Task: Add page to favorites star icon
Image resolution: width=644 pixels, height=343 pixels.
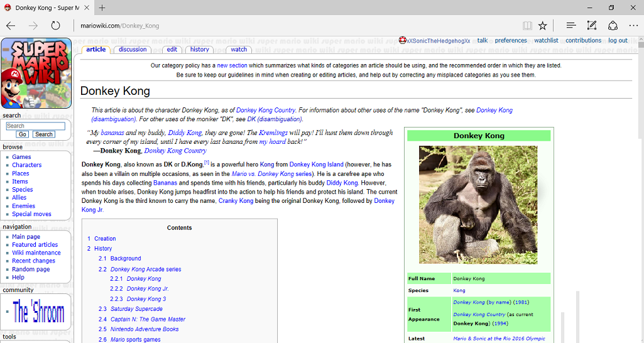Action: point(543,26)
